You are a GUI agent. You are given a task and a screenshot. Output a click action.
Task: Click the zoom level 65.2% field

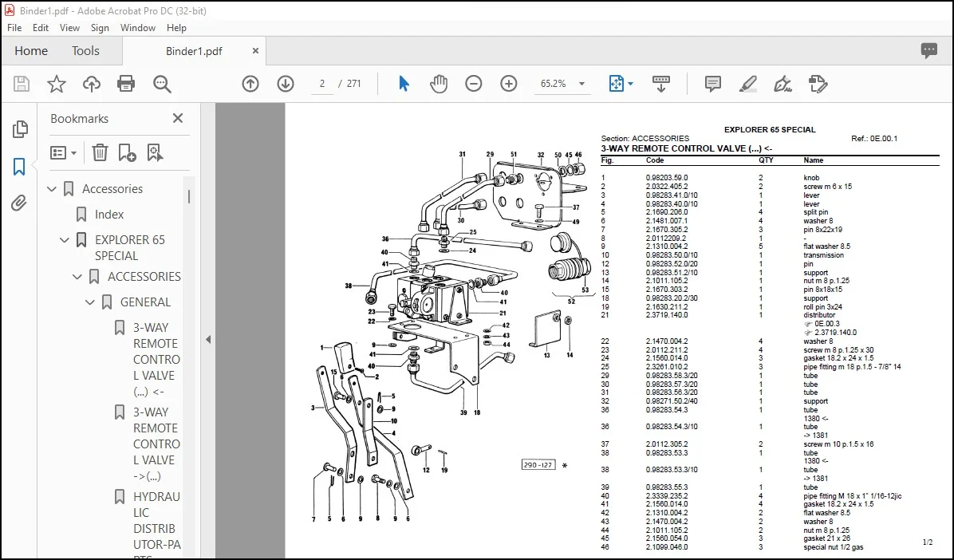[x=553, y=84]
